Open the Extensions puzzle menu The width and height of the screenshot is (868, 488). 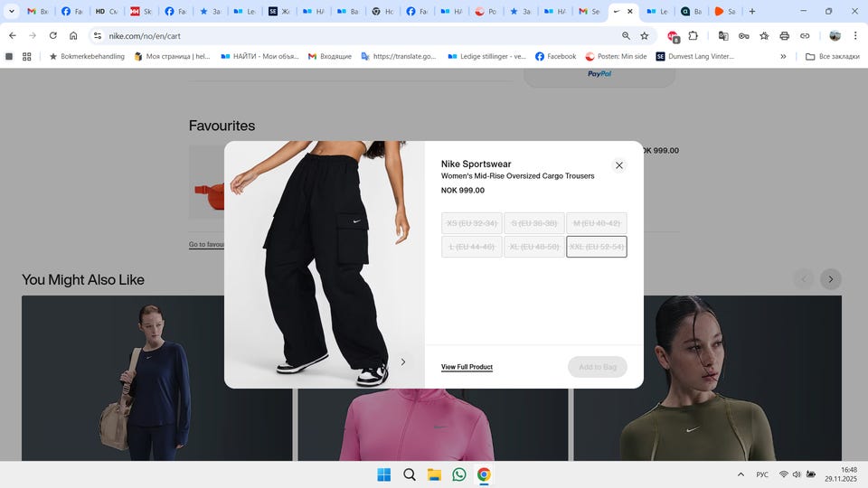coord(693,35)
